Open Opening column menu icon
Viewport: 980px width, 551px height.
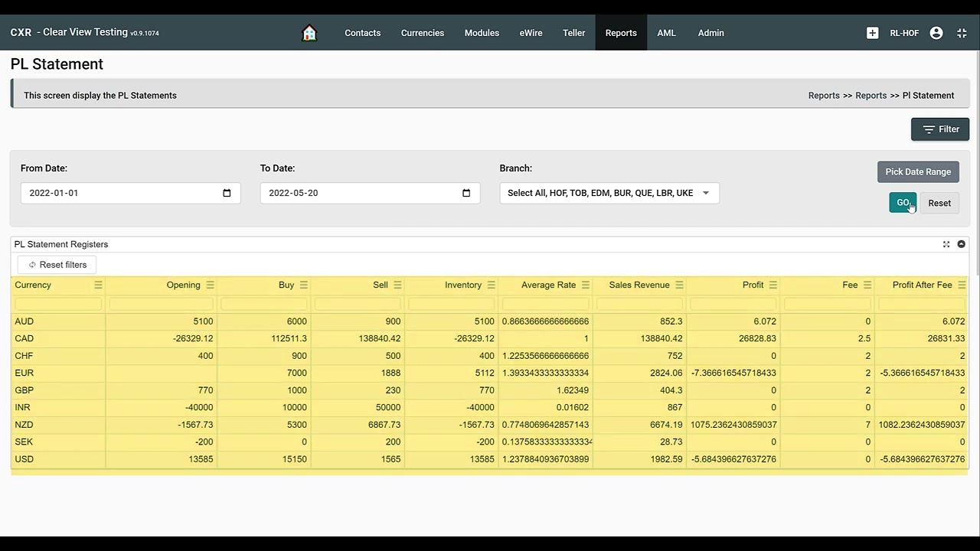tap(210, 285)
